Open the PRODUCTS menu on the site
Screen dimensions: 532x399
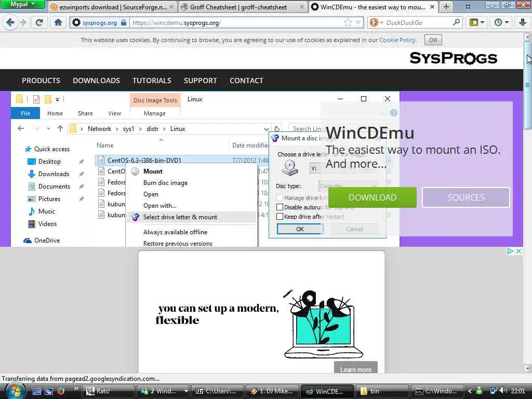click(x=41, y=81)
